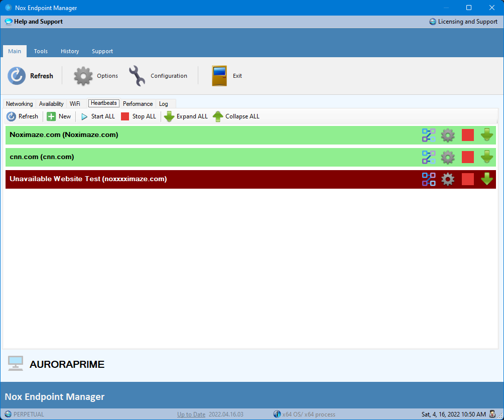This screenshot has width=504, height=420.
Task: Expand ALL heartbeat rows
Action: [x=186, y=116]
